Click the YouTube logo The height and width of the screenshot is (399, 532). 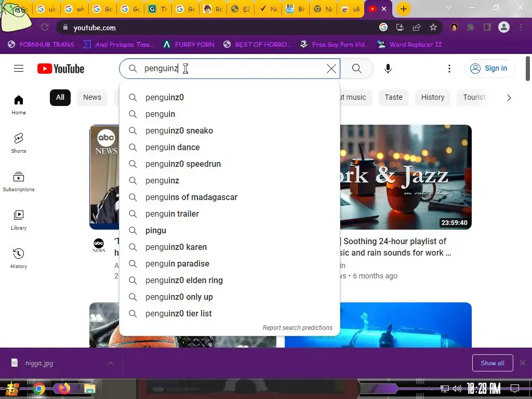coord(61,69)
